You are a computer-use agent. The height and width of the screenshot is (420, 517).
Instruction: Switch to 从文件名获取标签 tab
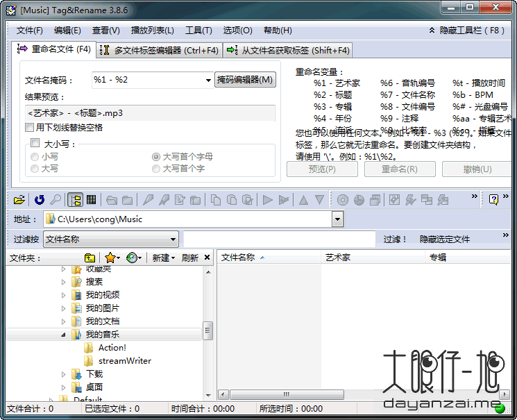pyautogui.click(x=288, y=50)
